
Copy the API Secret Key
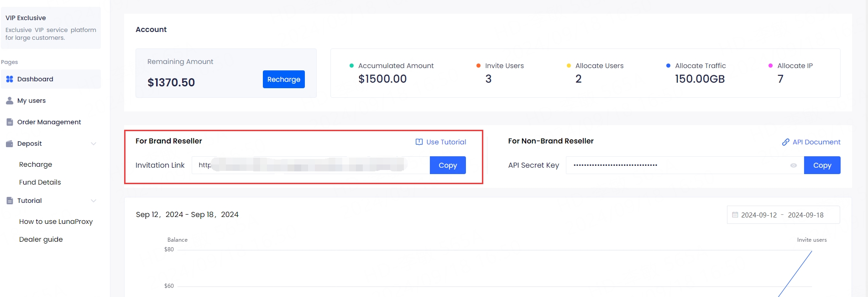click(822, 165)
